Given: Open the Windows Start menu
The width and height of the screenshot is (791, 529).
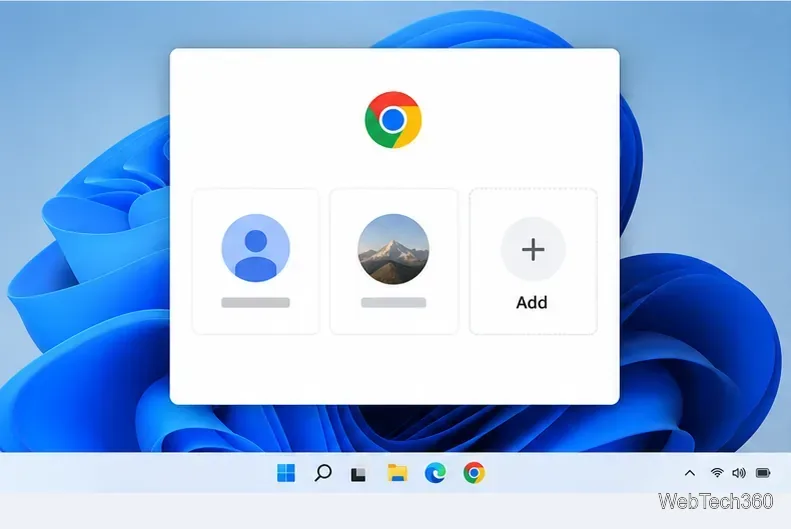Looking at the screenshot, I should coord(286,473).
